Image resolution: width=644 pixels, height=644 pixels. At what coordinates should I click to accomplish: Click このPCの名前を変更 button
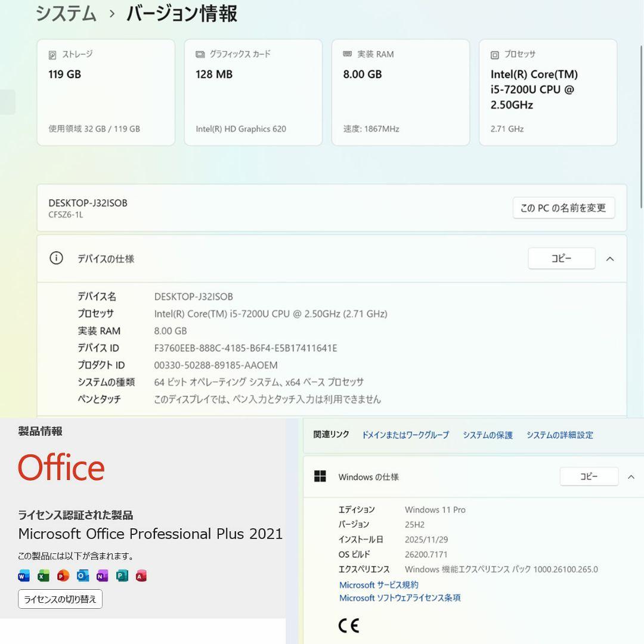pos(563,208)
